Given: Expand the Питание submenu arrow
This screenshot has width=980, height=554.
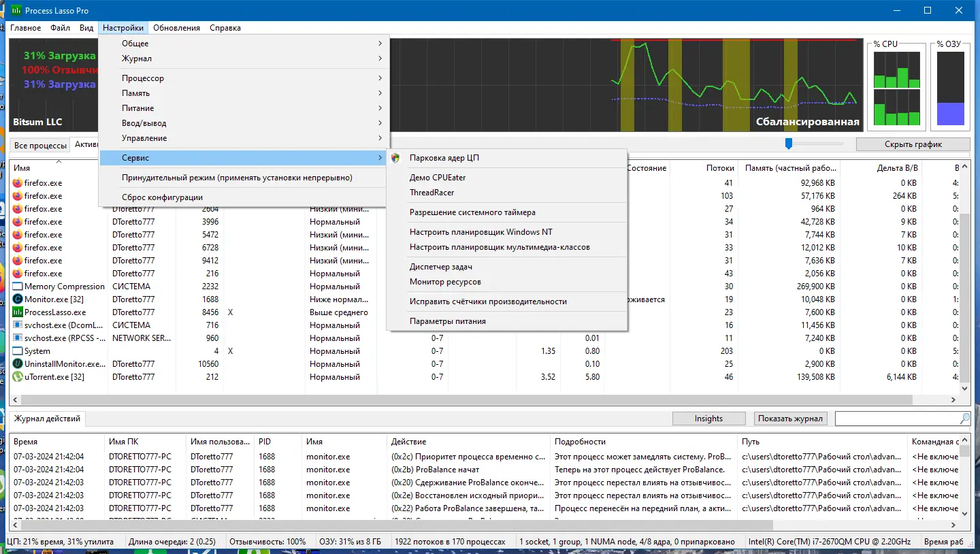Looking at the screenshot, I should (380, 108).
